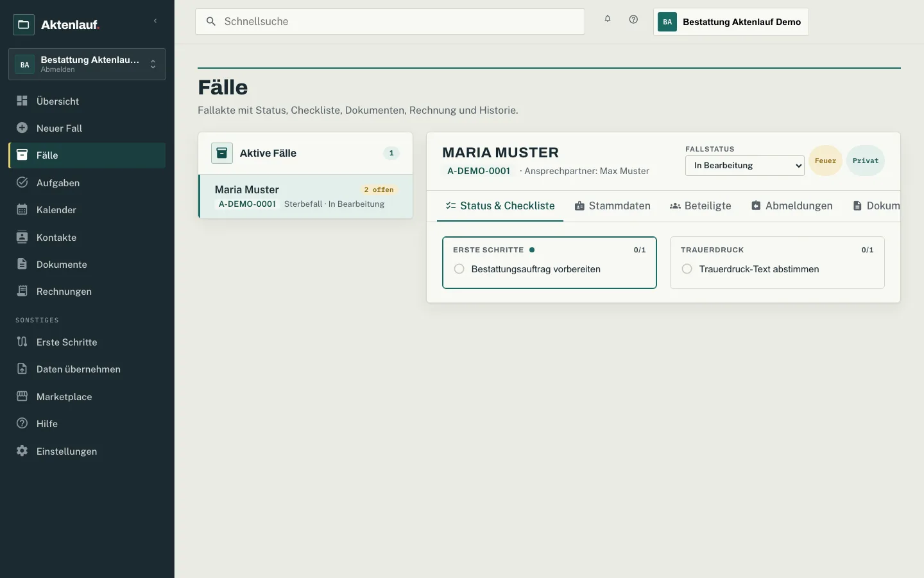Click the Übersicht dashboard icon
924x578 pixels.
22,101
